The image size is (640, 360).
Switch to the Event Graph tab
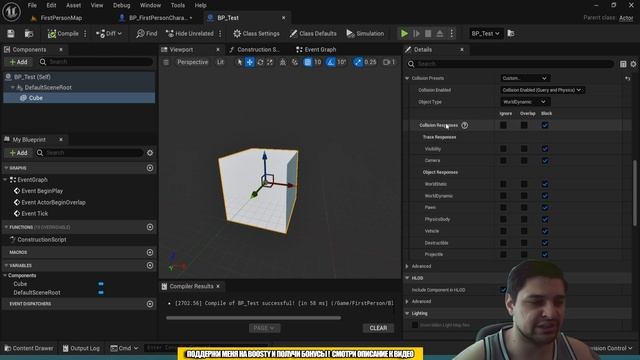[320, 49]
